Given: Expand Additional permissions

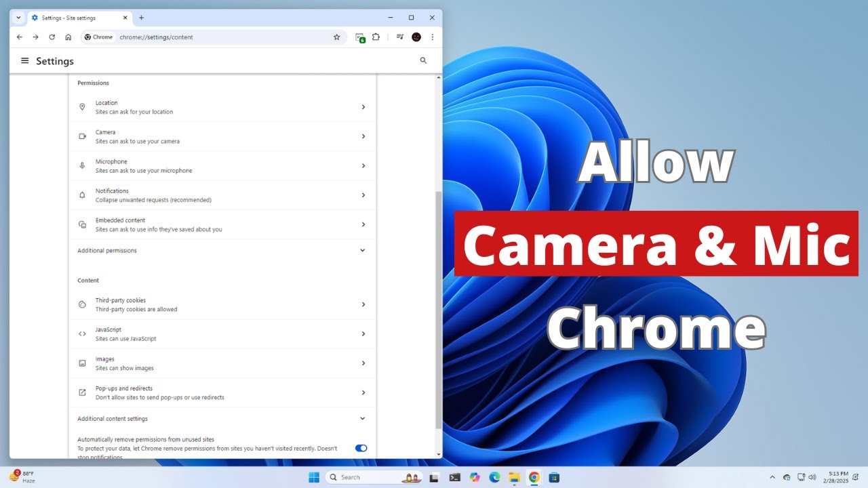Looking at the screenshot, I should click(x=222, y=250).
